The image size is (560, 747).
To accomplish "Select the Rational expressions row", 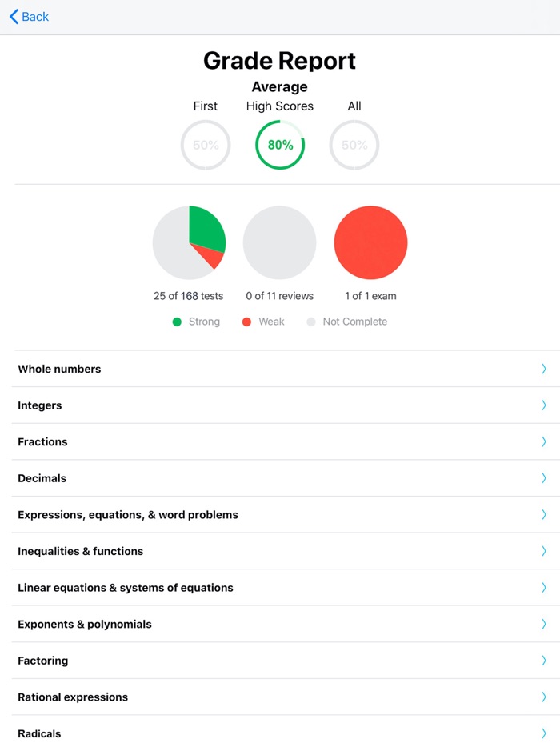I will [x=286, y=697].
